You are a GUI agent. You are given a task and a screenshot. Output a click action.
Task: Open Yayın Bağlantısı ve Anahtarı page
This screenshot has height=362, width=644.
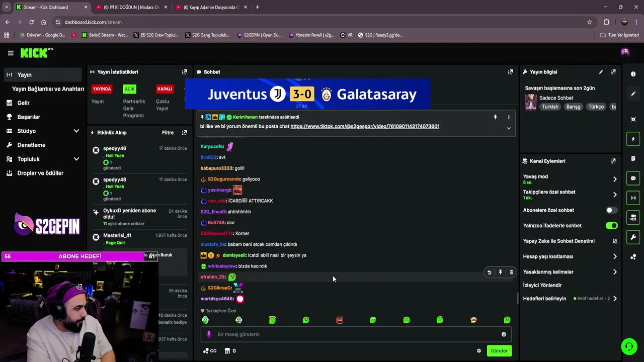(48, 89)
